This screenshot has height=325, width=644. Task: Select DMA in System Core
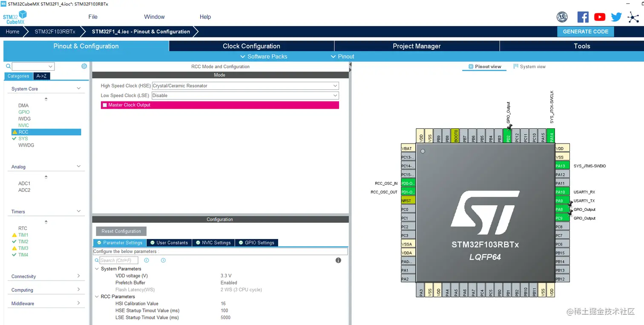click(x=23, y=106)
